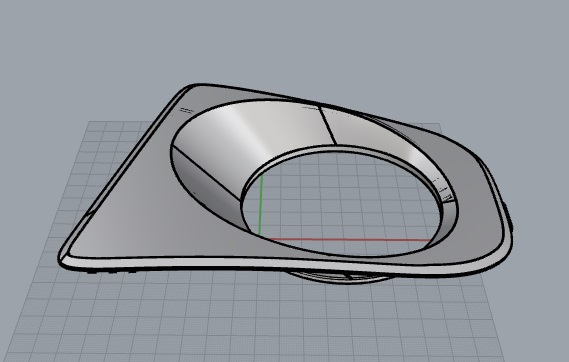Click the green Y-axis line
The image size is (569, 362).
click(x=261, y=205)
